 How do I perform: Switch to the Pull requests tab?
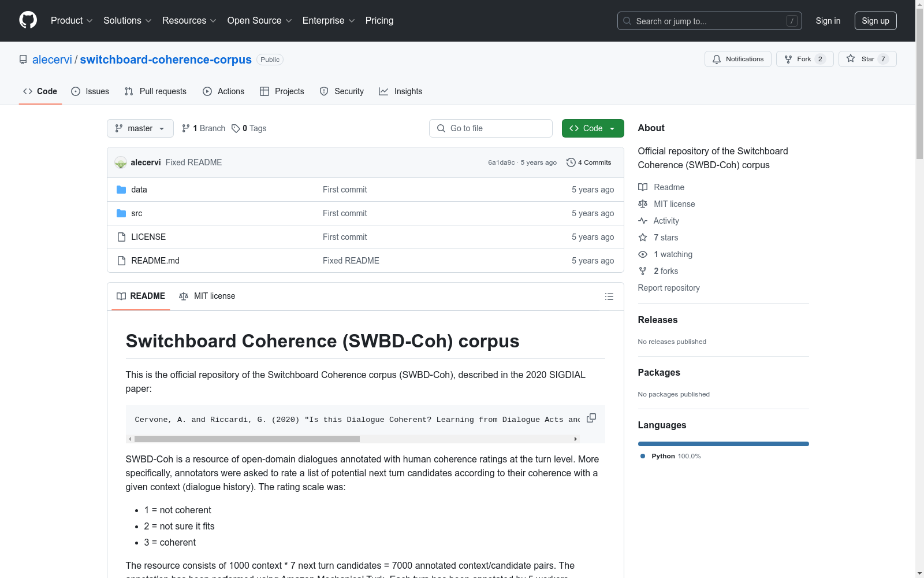(x=155, y=91)
